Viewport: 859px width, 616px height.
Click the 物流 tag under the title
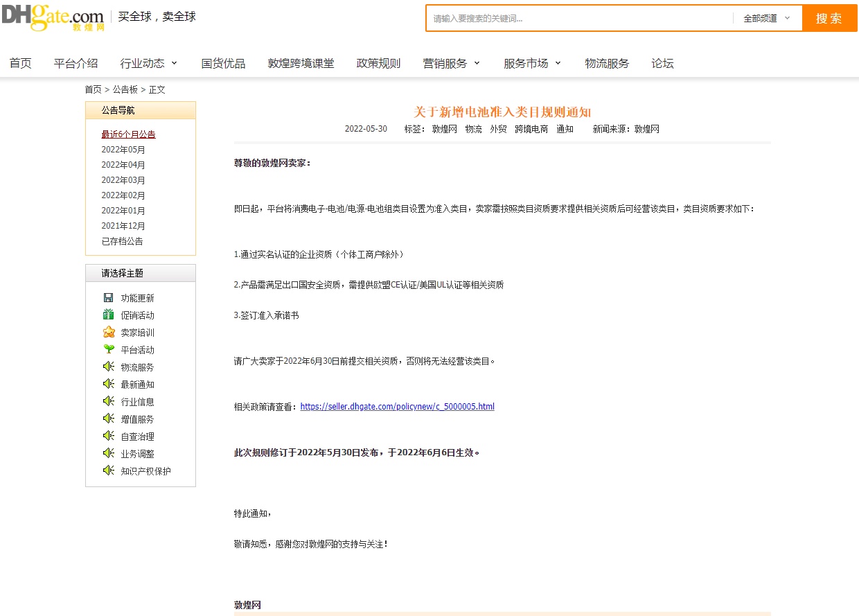click(474, 129)
